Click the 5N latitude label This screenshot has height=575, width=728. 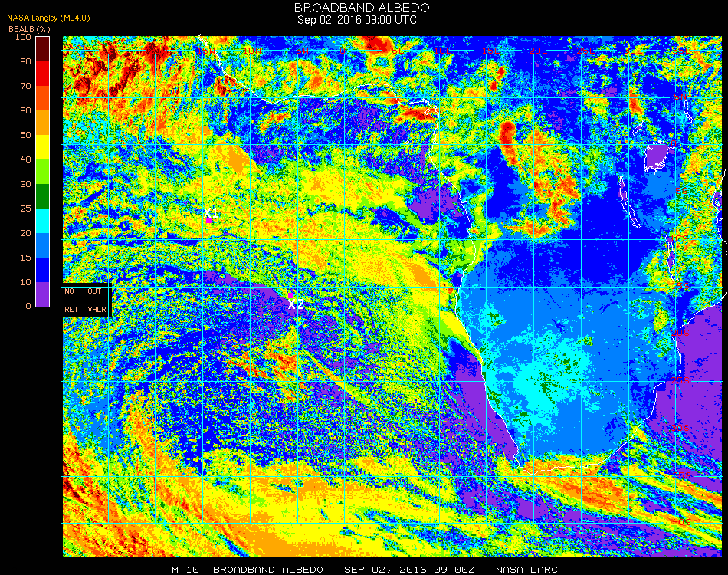coord(680,97)
